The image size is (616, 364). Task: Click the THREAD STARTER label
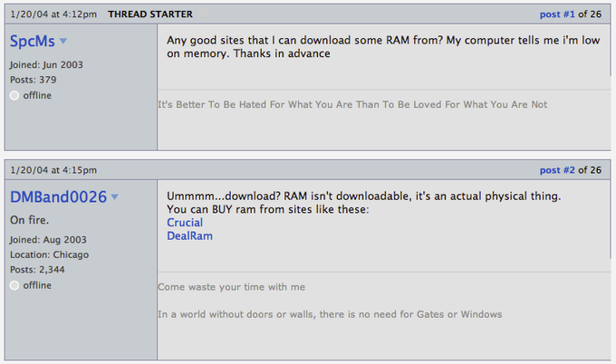click(x=150, y=14)
